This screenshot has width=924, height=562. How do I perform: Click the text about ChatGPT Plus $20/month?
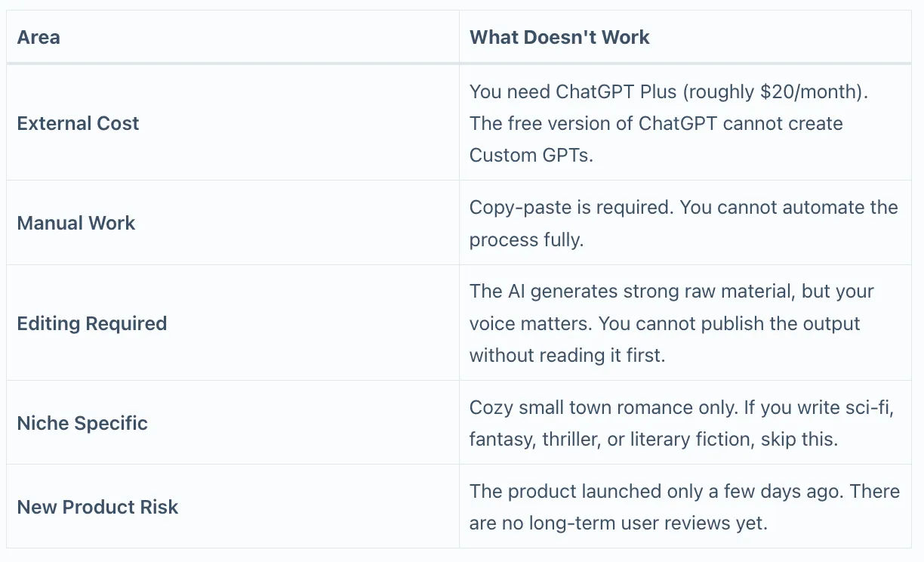pos(670,91)
